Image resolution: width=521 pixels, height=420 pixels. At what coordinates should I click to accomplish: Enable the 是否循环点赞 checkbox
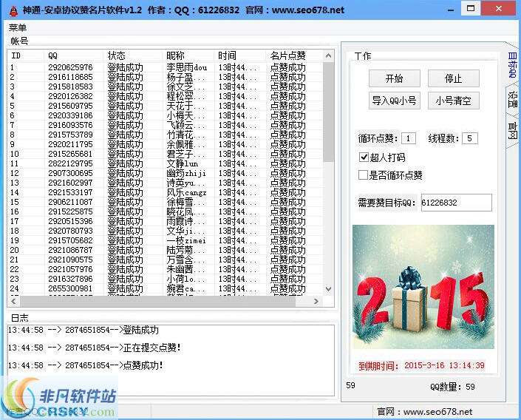pos(364,175)
